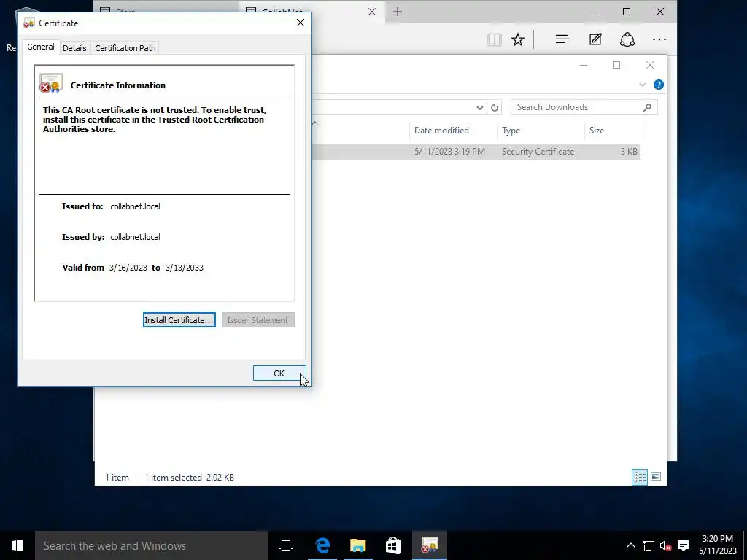This screenshot has width=747, height=560.
Task: Make a web note pen icon
Action: [595, 39]
